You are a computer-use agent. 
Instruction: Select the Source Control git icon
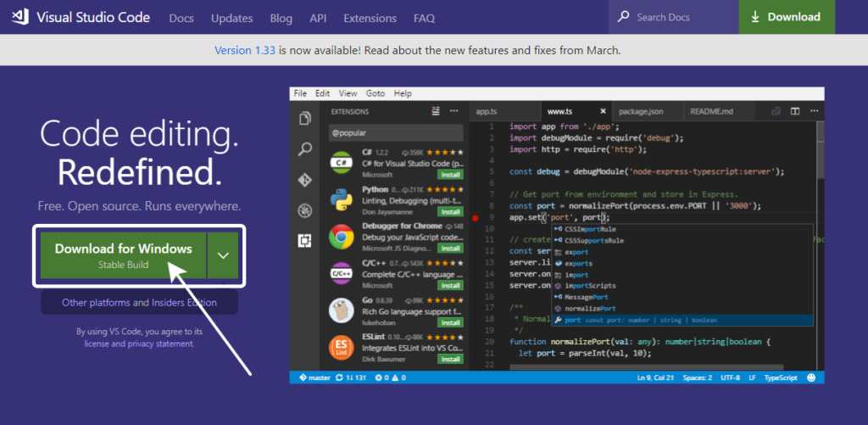coord(305,180)
